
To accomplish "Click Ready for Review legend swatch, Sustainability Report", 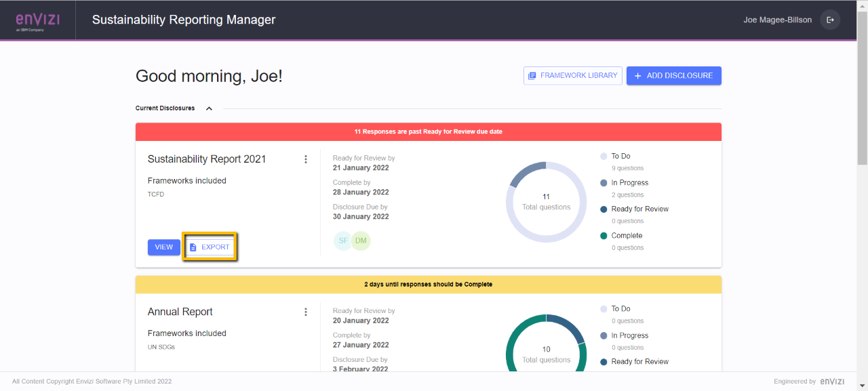I will (604, 209).
